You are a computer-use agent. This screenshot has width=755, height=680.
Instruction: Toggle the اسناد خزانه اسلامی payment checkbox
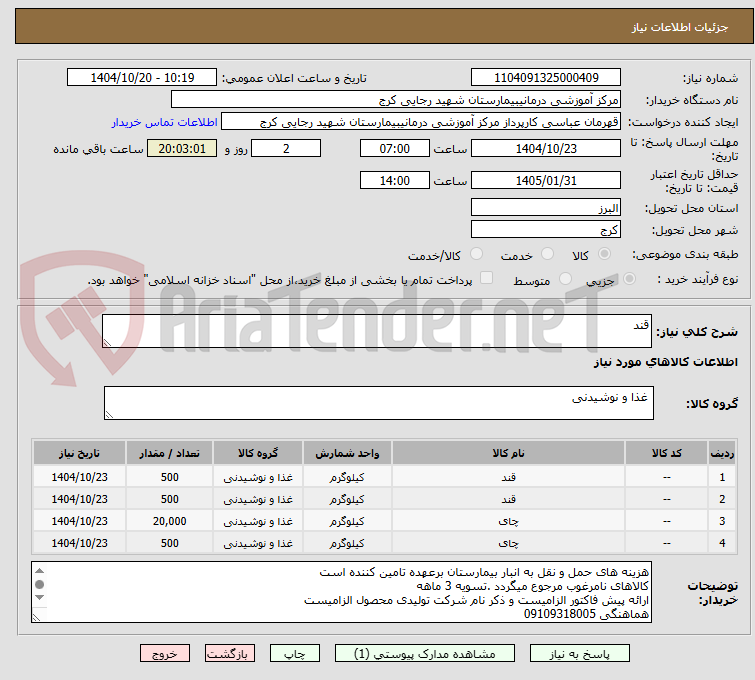coord(487,277)
